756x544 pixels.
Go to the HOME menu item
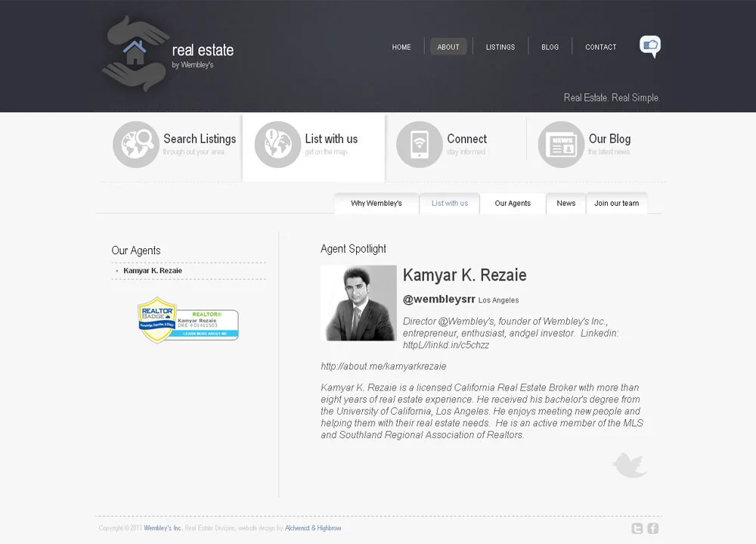(x=401, y=47)
